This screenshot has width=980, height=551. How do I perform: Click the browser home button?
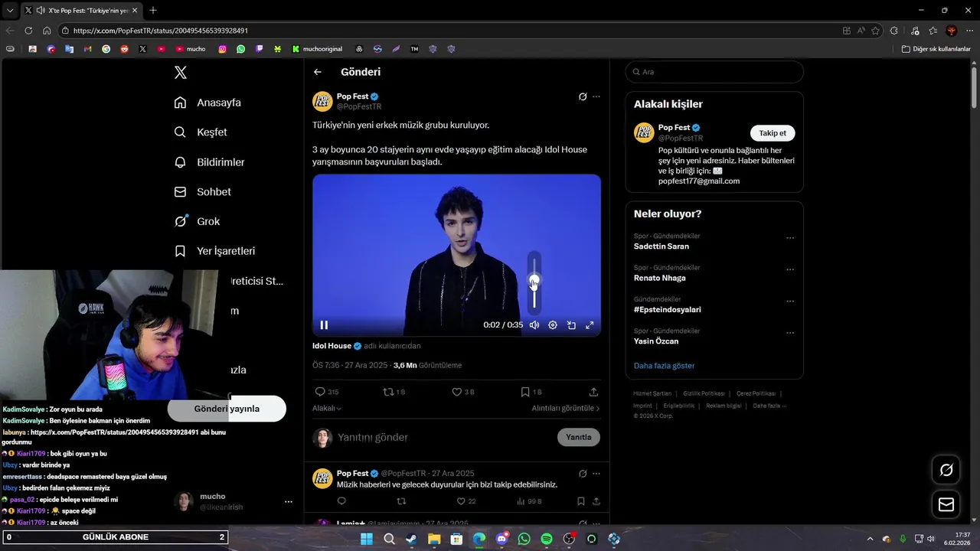point(47,31)
